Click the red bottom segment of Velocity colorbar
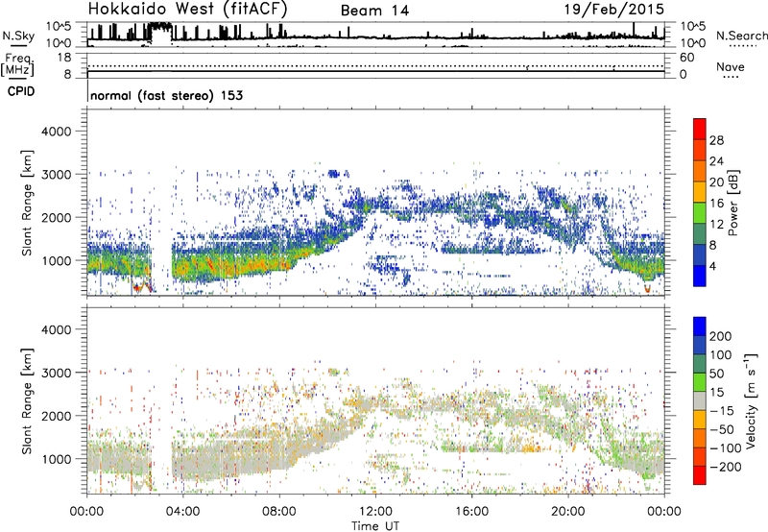768x532 pixels. [x=700, y=475]
